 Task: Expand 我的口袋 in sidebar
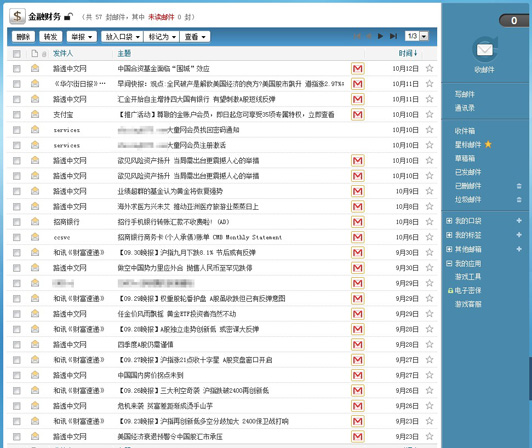point(449,221)
